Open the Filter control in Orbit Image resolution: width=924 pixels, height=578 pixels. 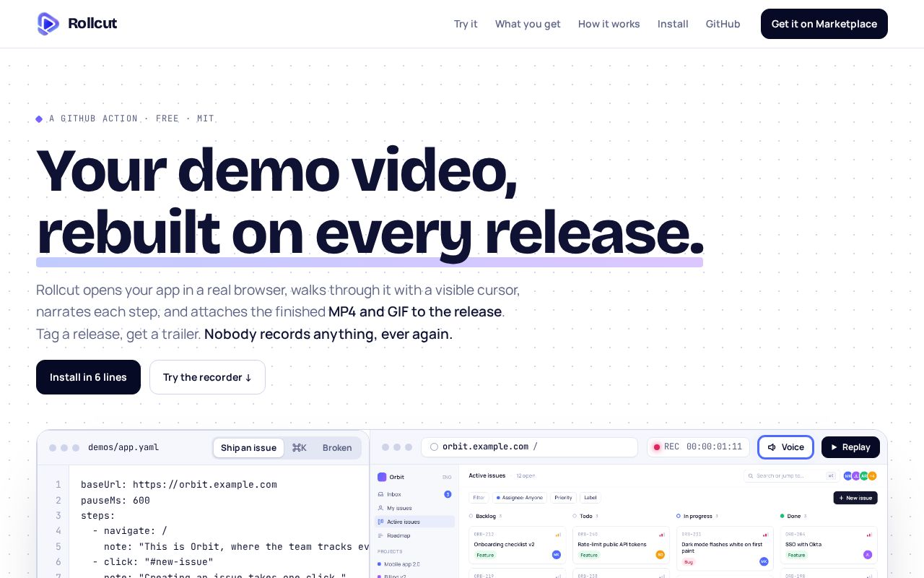(479, 498)
